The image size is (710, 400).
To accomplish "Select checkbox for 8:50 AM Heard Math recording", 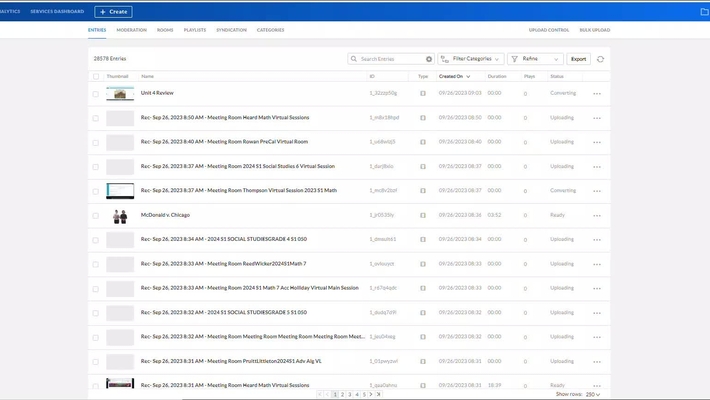I will pyautogui.click(x=96, y=118).
